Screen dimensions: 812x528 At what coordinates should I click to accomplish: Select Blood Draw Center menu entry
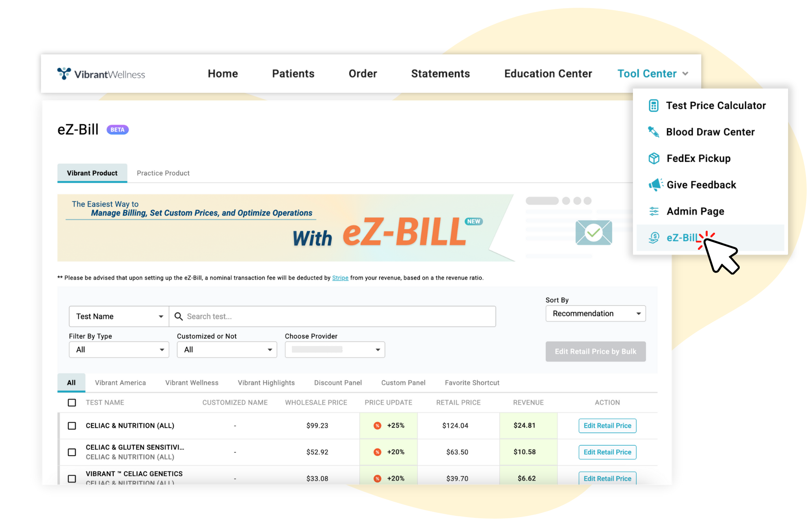coord(710,132)
